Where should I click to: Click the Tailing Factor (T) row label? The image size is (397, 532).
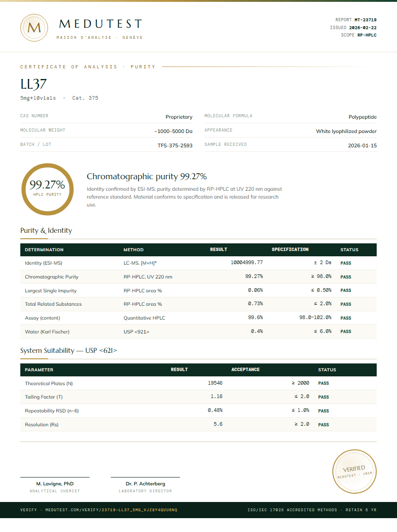click(44, 397)
